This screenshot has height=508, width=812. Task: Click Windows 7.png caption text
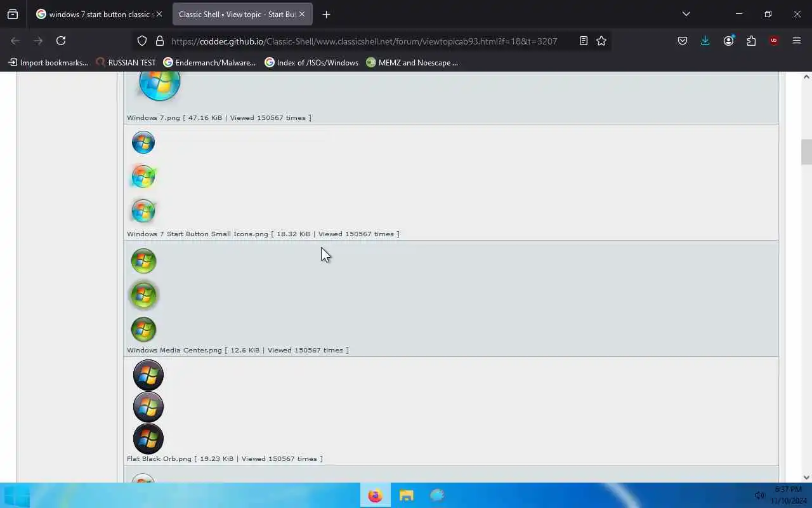(x=219, y=117)
